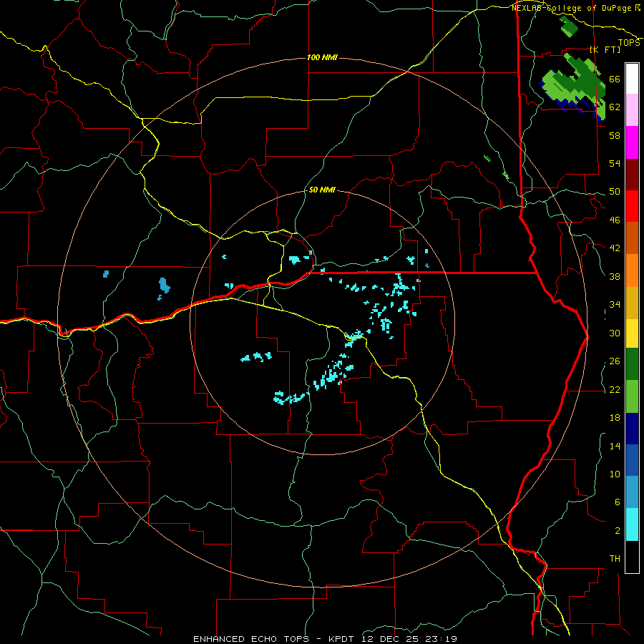The width and height of the screenshot is (644, 644).
Task: Click the bright yellow legend swatch
Action: 632,333
